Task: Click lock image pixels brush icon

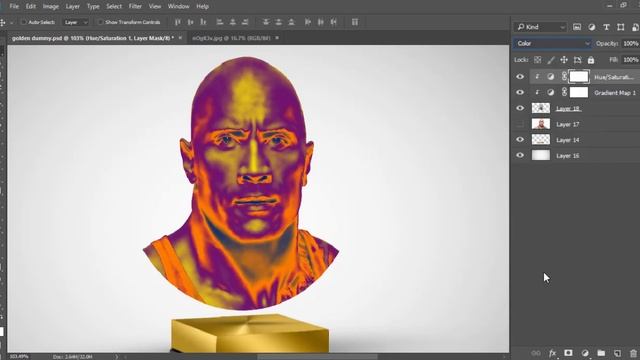Action: pos(551,60)
